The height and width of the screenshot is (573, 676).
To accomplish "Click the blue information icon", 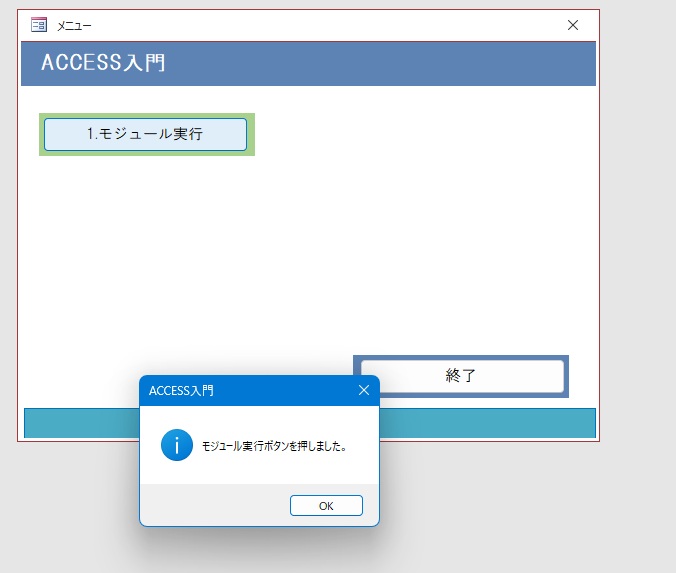I will [x=176, y=446].
